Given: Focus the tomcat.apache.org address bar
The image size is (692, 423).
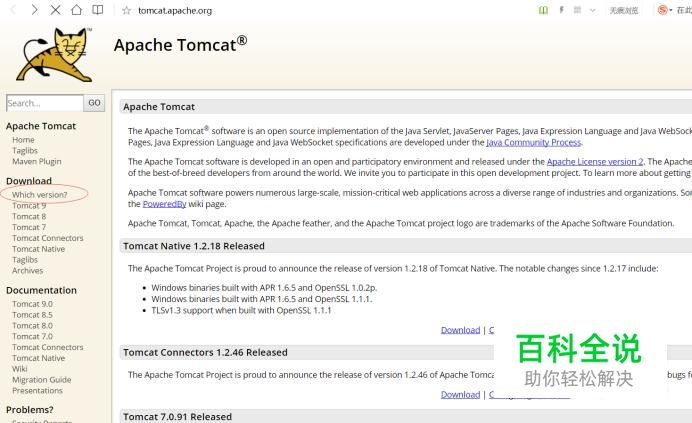Looking at the screenshot, I should [175, 11].
